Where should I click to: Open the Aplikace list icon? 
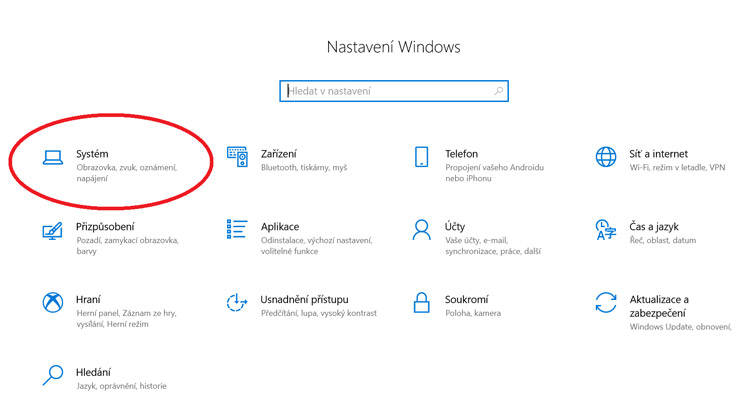[x=237, y=229]
